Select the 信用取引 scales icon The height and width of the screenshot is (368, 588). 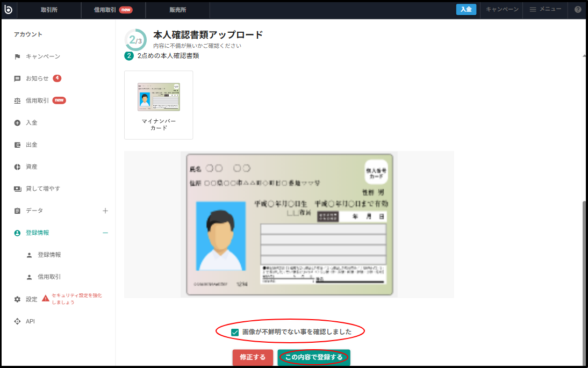point(18,100)
